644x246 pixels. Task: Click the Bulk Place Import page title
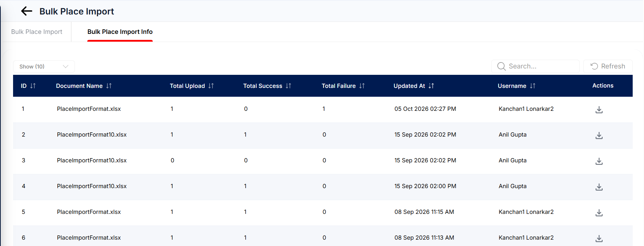[77, 11]
